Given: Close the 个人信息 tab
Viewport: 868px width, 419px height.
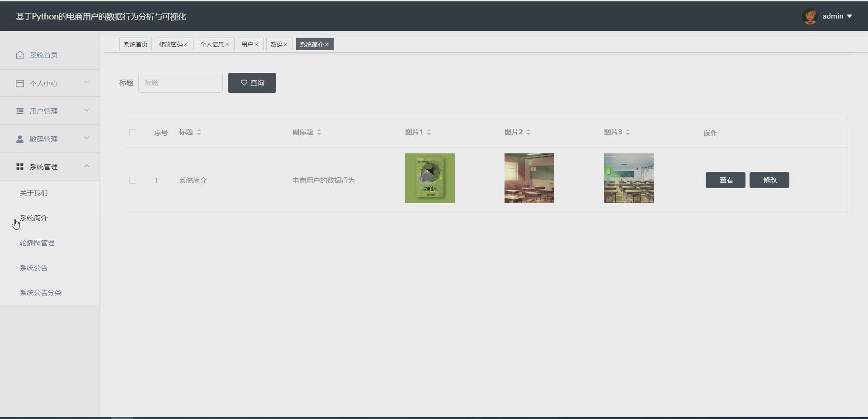Looking at the screenshot, I should (227, 44).
